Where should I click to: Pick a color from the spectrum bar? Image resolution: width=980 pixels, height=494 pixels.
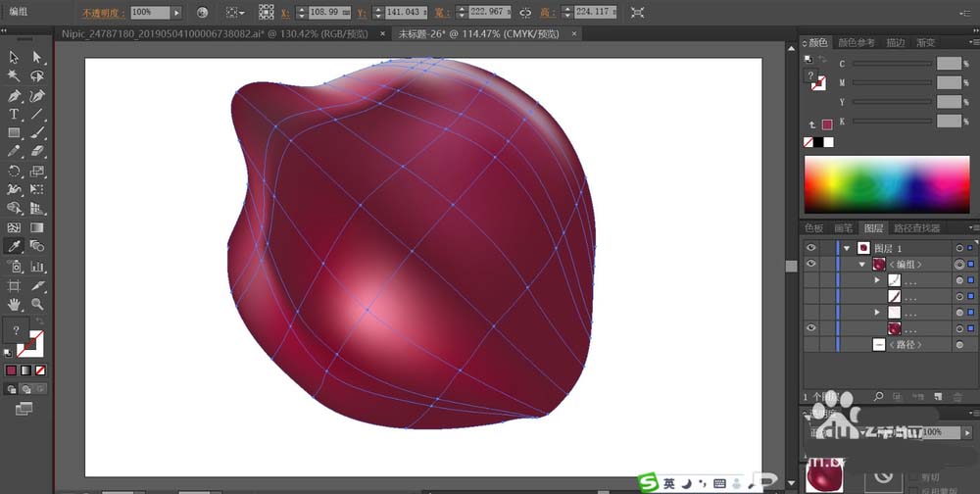[x=886, y=184]
